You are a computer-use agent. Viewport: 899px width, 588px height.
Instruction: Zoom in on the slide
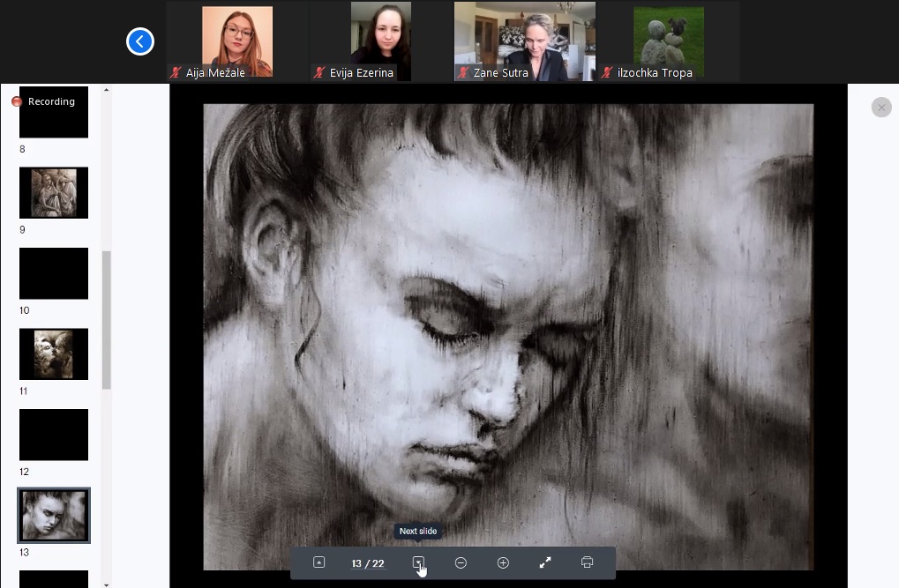pos(503,562)
